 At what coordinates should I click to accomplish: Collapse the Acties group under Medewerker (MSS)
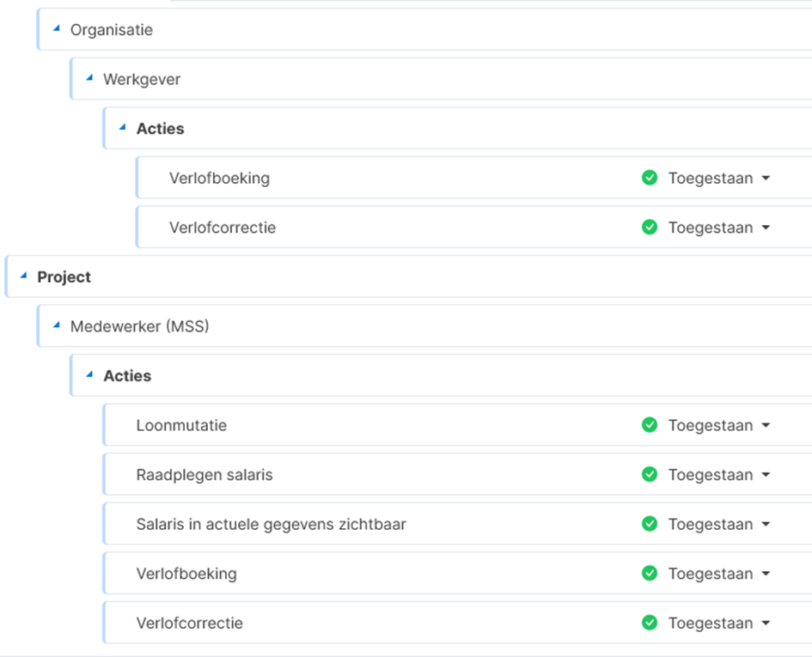pyautogui.click(x=89, y=374)
